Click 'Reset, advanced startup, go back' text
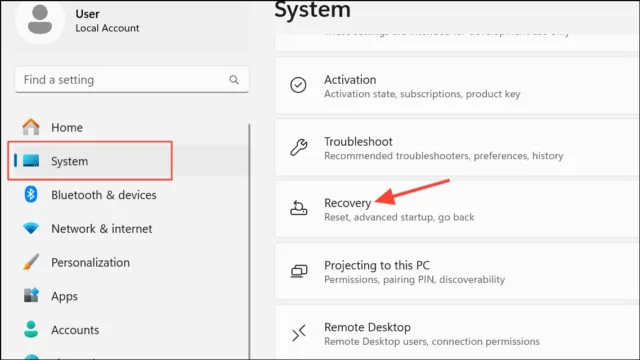 [399, 217]
